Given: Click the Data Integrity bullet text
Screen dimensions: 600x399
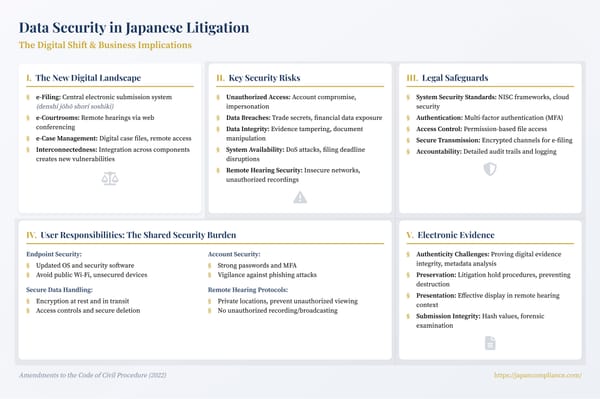Looking at the screenshot, I should (x=295, y=134).
